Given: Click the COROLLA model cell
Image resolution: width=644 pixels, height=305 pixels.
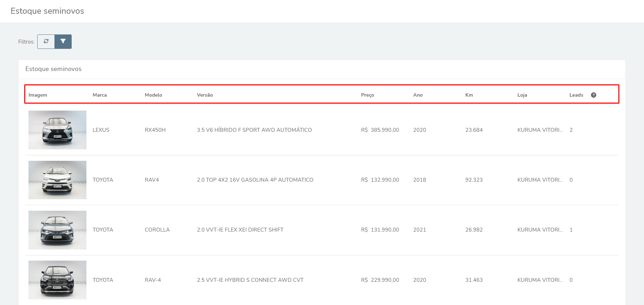Looking at the screenshot, I should point(157,230).
